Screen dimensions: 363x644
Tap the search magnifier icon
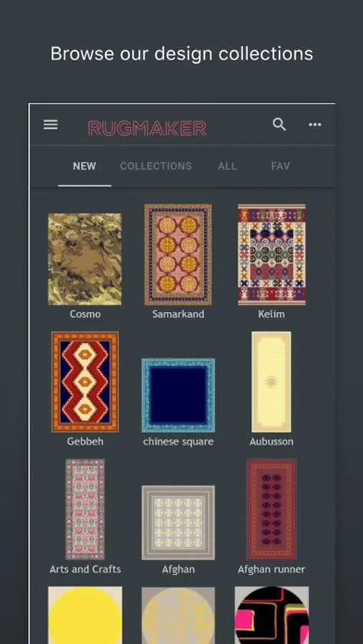click(x=279, y=125)
